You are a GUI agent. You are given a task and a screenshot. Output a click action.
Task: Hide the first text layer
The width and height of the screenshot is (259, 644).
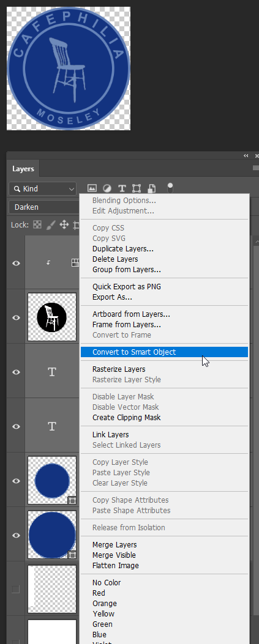point(16,372)
